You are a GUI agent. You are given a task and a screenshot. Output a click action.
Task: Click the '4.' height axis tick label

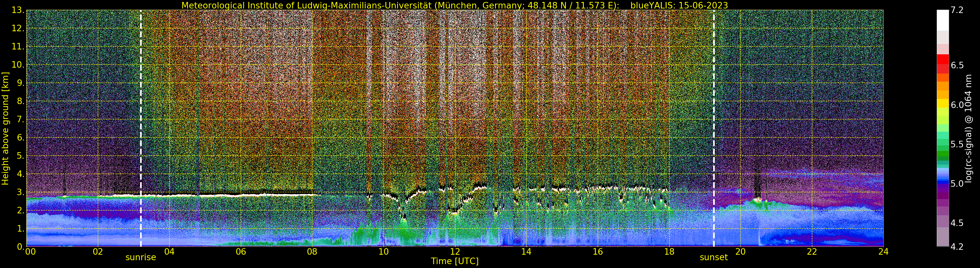tap(20, 174)
